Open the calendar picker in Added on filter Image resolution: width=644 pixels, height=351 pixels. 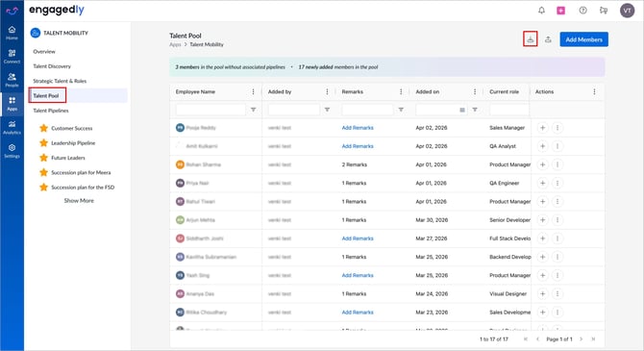pyautogui.click(x=462, y=110)
